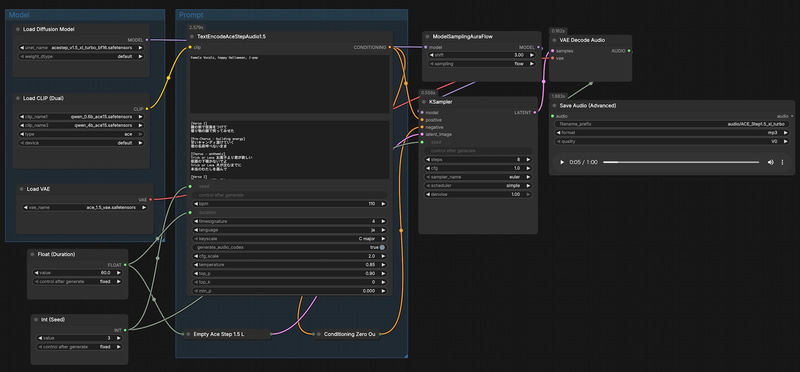The width and height of the screenshot is (800, 372).
Task: Open the sampling flow dropdown
Action: coord(482,64)
